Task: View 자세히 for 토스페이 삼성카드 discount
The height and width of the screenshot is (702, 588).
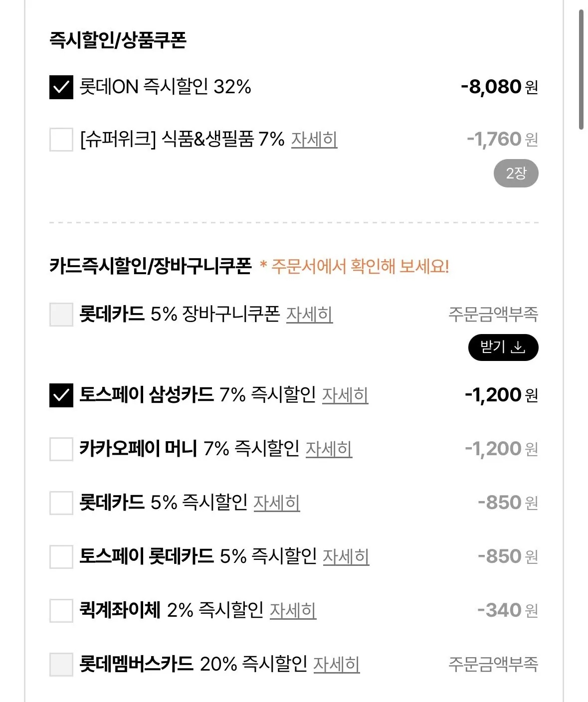Action: pyautogui.click(x=345, y=395)
